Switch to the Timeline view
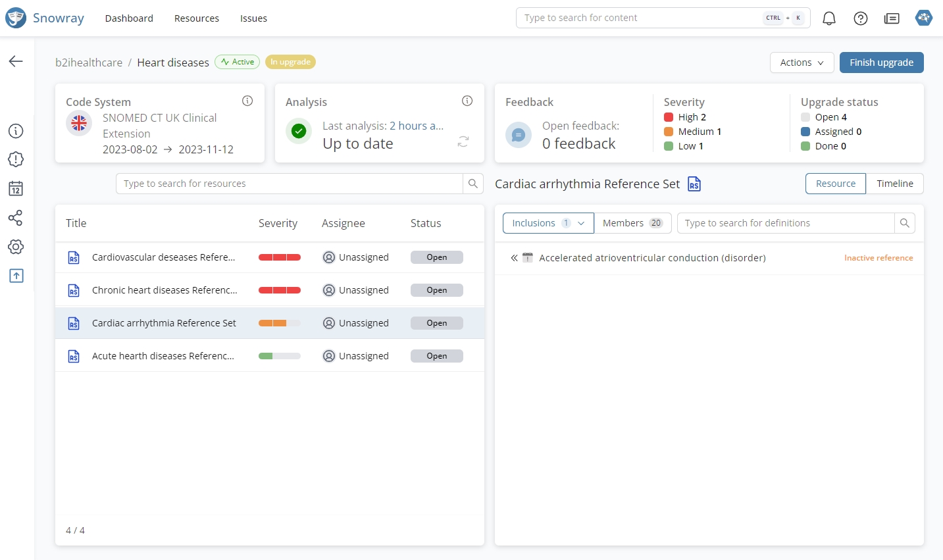 894,184
